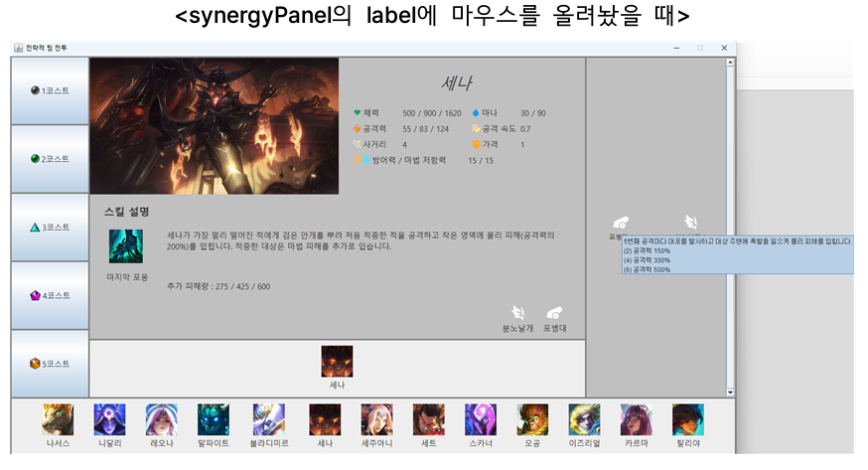Open the 1코스트 champion list
Image resolution: width=868 pixels, height=470 pixels.
point(50,90)
